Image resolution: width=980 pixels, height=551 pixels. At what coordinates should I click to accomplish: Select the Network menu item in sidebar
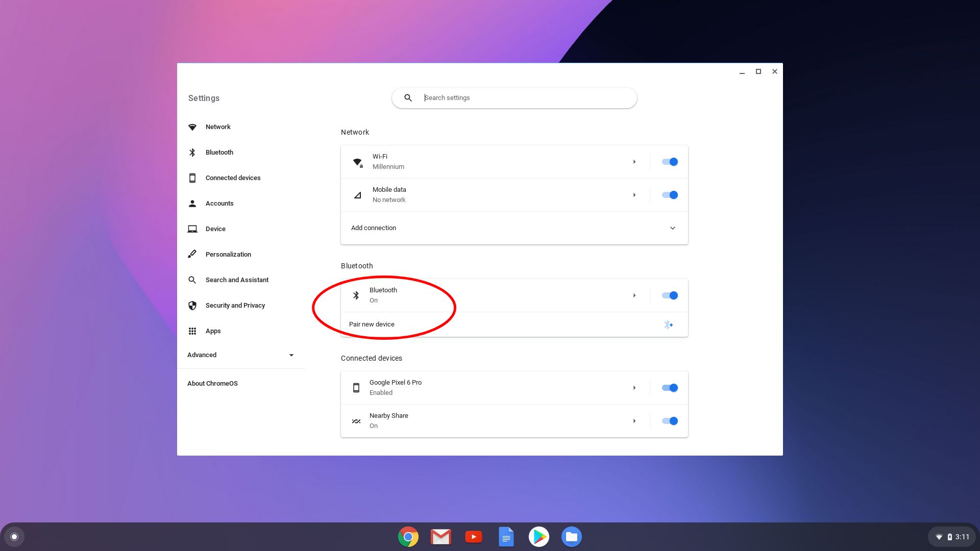tap(217, 127)
